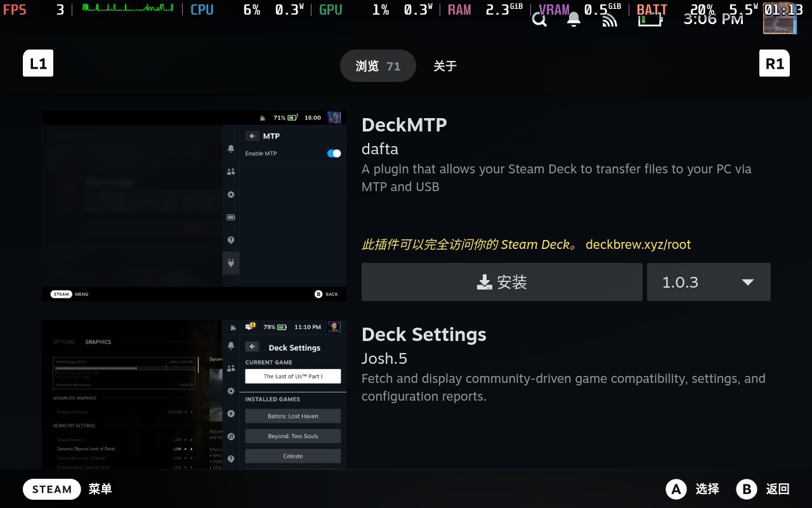Click the A 选择 button hint
This screenshot has height=508, width=812.
pos(693,489)
